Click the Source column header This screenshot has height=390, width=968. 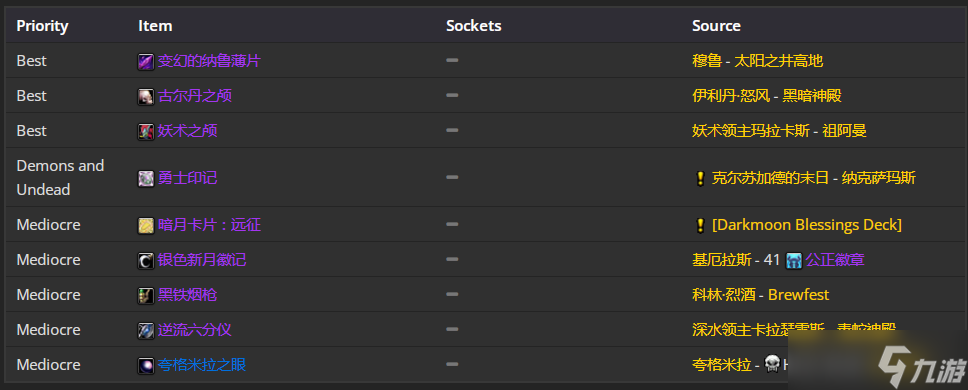716,26
